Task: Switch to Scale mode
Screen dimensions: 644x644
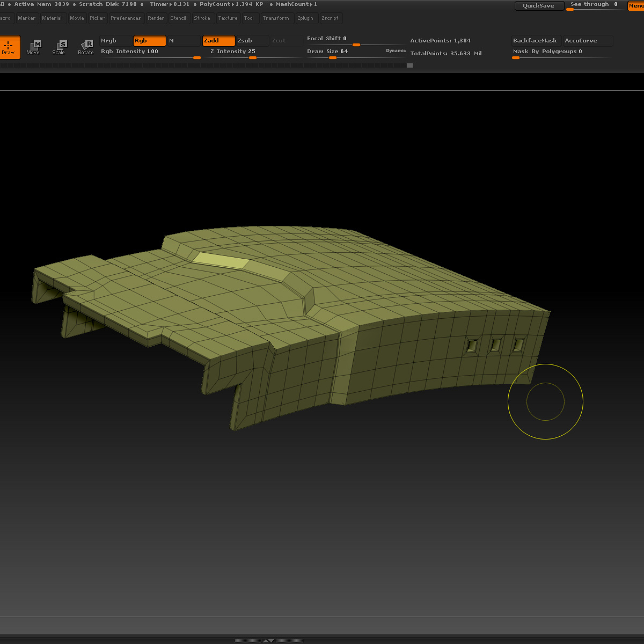Action: (x=59, y=47)
